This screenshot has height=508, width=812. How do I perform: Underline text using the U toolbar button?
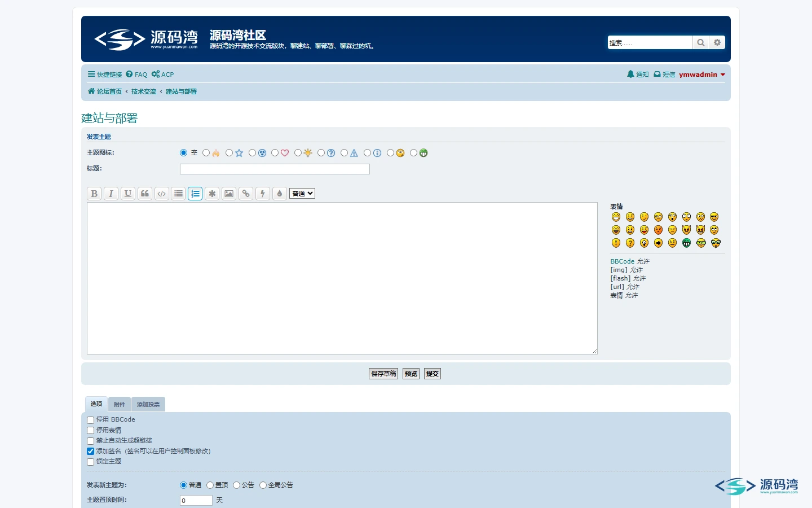click(128, 194)
